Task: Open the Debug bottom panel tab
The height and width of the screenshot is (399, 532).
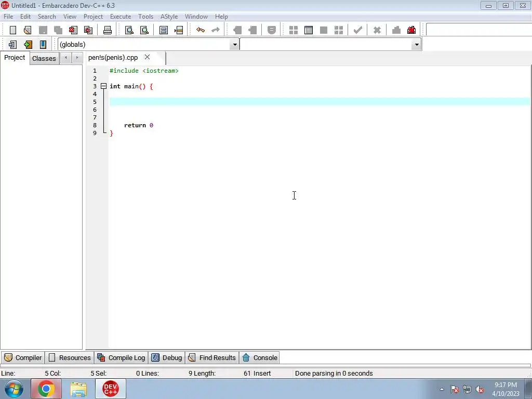Action: pyautogui.click(x=167, y=357)
